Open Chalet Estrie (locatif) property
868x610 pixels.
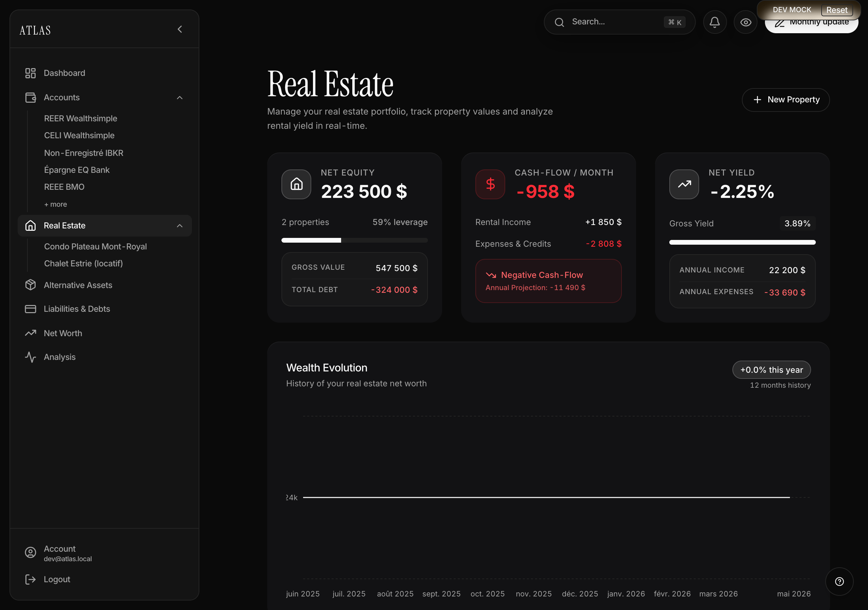pyautogui.click(x=83, y=263)
